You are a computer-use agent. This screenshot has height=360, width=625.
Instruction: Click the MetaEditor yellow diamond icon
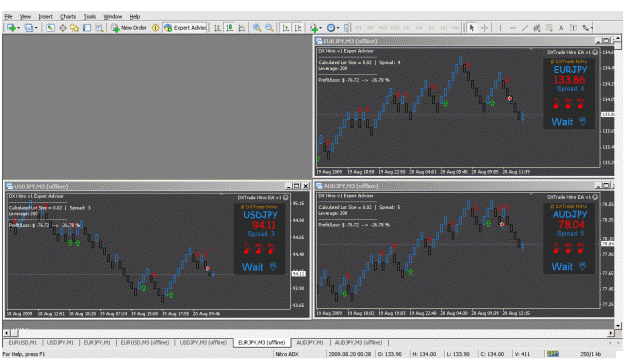155,28
